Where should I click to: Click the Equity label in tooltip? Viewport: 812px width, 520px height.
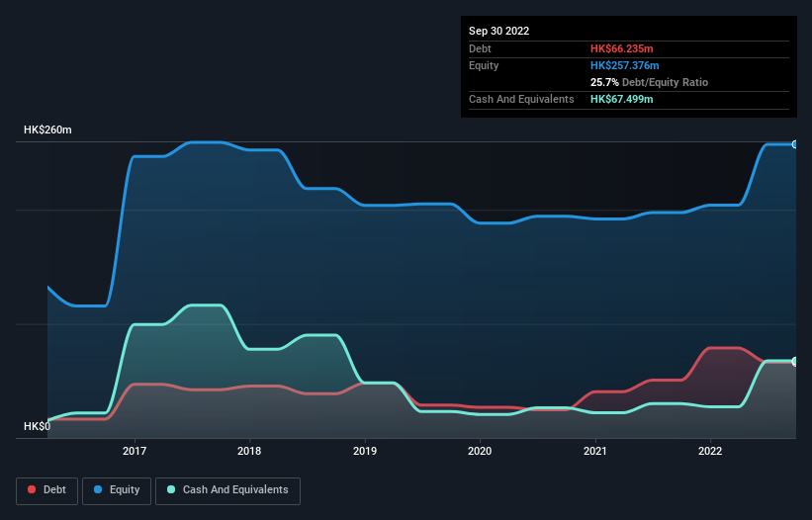pyautogui.click(x=484, y=65)
